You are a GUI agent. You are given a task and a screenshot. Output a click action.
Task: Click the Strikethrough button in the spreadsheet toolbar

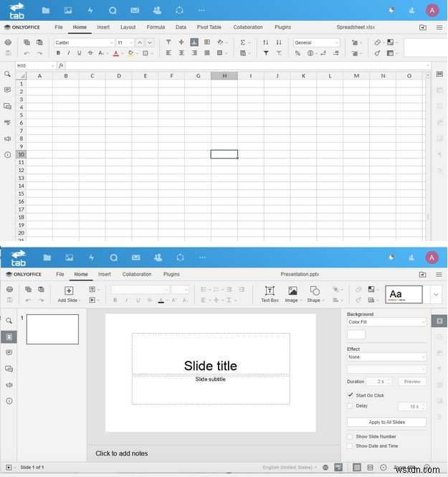point(90,53)
